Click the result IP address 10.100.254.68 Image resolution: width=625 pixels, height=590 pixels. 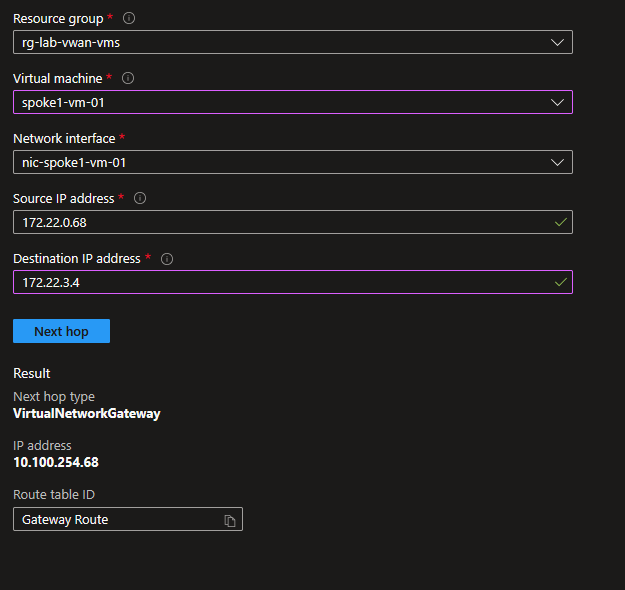pyautogui.click(x=56, y=462)
